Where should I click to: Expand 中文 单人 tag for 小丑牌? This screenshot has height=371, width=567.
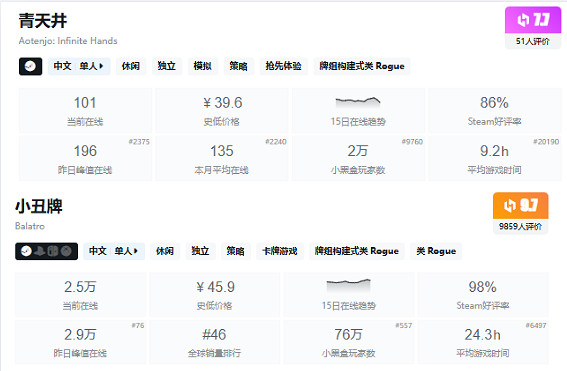pyautogui.click(x=114, y=251)
